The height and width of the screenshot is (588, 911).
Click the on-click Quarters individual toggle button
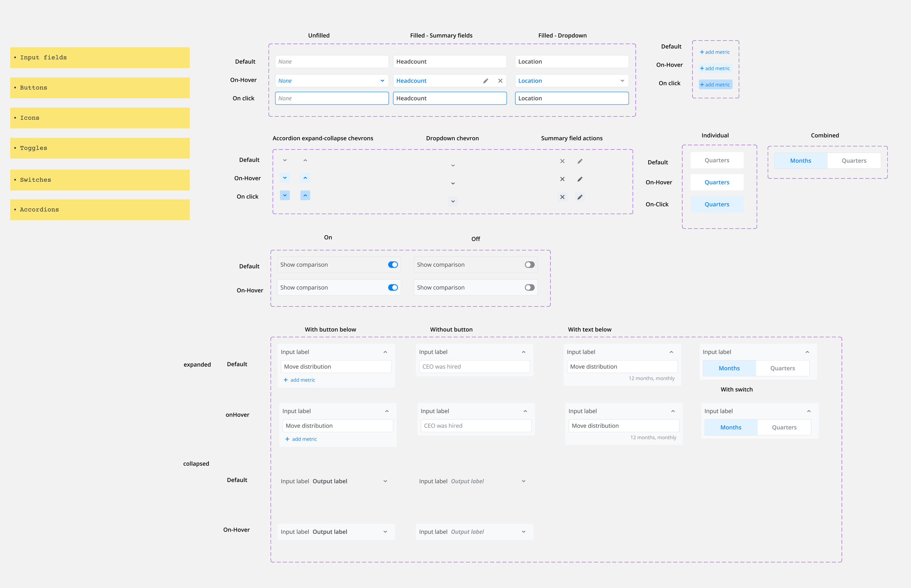[716, 204]
